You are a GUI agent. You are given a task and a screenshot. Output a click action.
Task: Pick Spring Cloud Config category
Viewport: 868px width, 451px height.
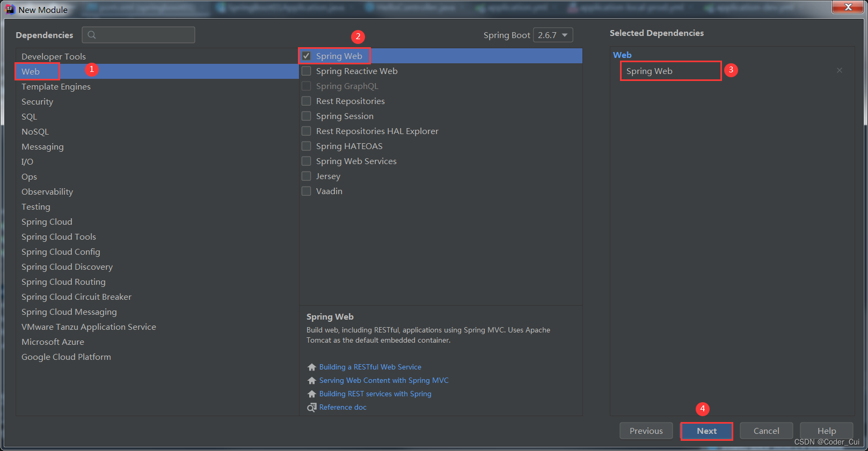(x=157, y=252)
